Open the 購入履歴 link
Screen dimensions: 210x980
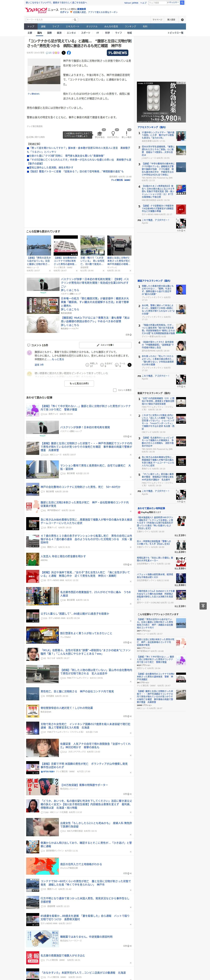[x=171, y=19]
